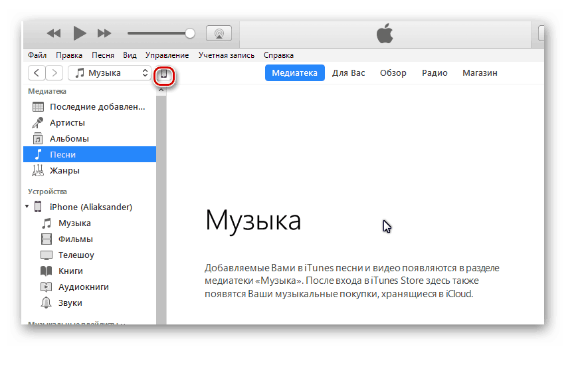
Task: Go back with the left arrow button
Action: [x=37, y=73]
